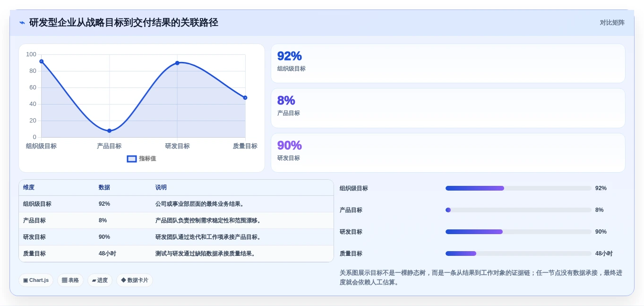
Task: Click the chart x-axis label 产品目标
Action: [x=109, y=146]
